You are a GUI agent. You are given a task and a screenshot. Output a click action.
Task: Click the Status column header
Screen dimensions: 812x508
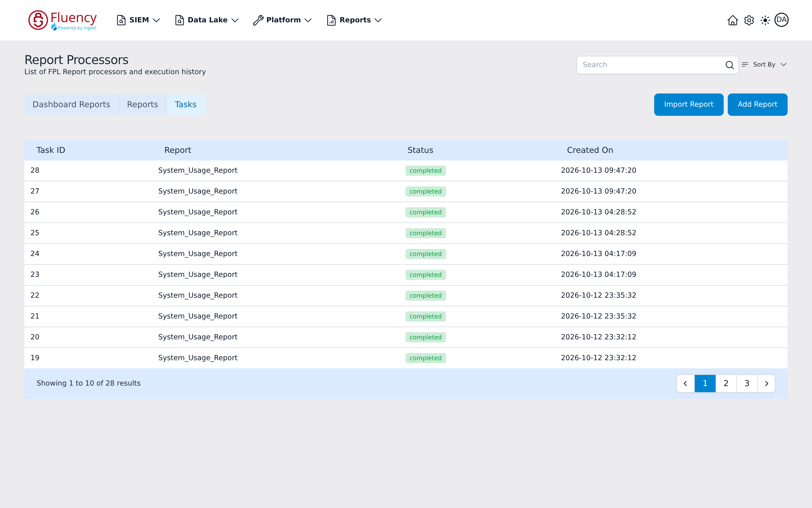(x=420, y=150)
